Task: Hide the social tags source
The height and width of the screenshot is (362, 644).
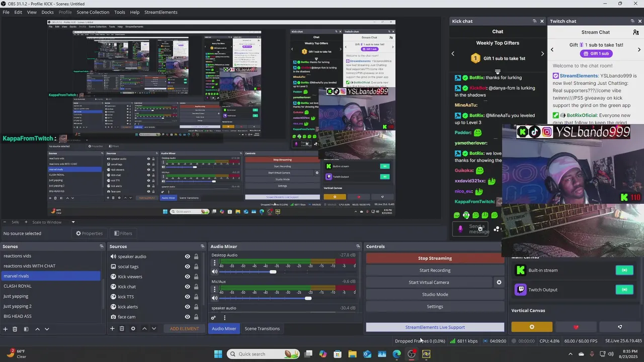Action: tap(187, 266)
